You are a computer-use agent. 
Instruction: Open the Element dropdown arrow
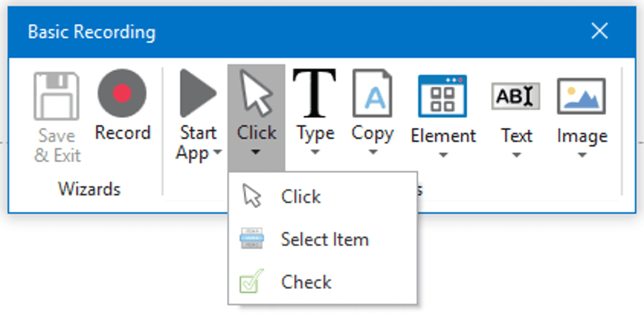(x=443, y=155)
